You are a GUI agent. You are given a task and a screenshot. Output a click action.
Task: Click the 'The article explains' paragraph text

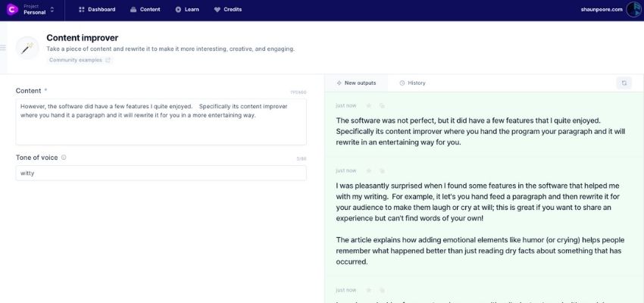coord(480,251)
